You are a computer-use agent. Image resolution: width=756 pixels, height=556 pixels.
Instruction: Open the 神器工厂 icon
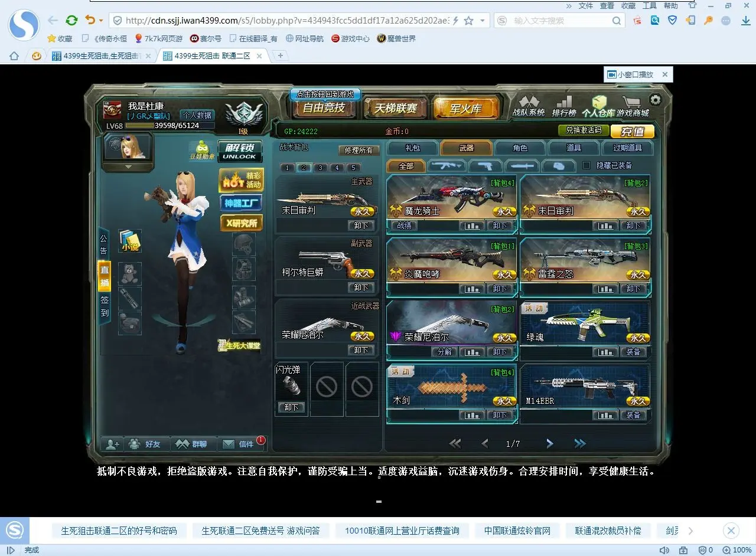(241, 203)
